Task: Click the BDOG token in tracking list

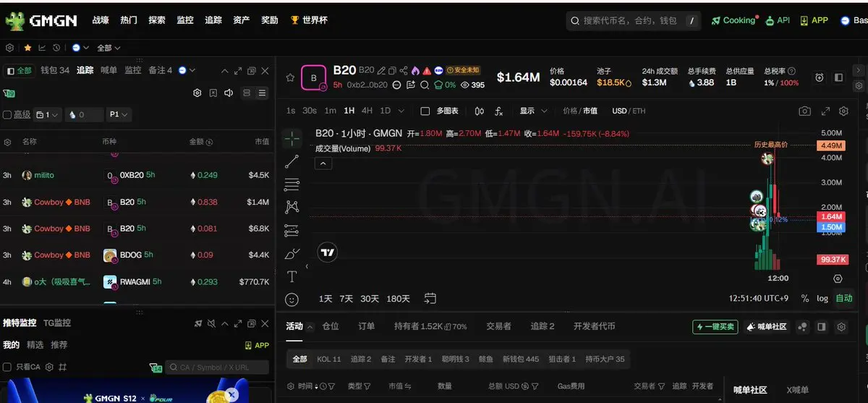Action: tap(128, 255)
